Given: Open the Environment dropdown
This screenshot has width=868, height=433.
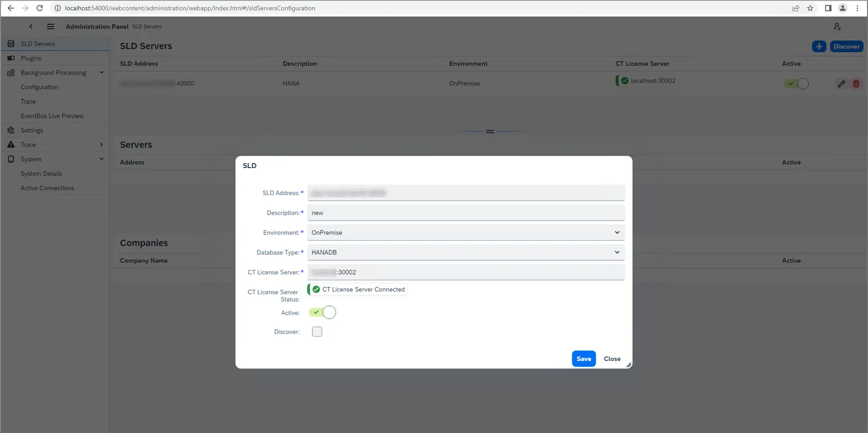Looking at the screenshot, I should tap(466, 232).
